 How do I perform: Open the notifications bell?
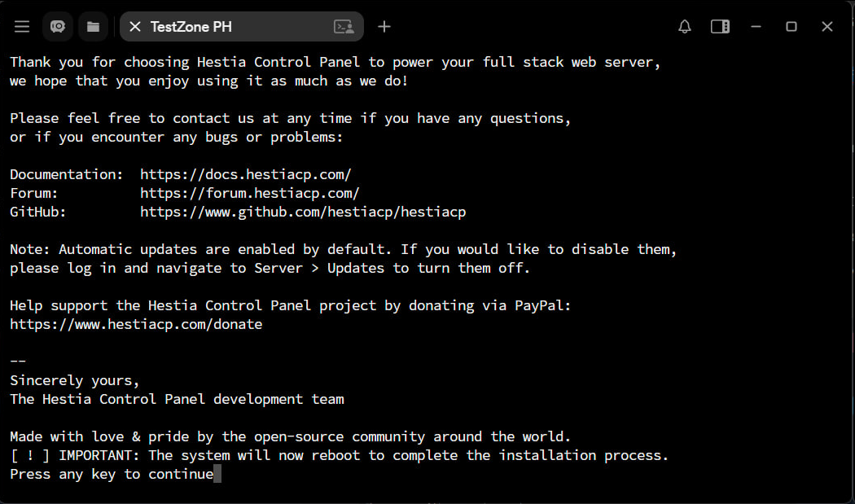[x=685, y=27]
